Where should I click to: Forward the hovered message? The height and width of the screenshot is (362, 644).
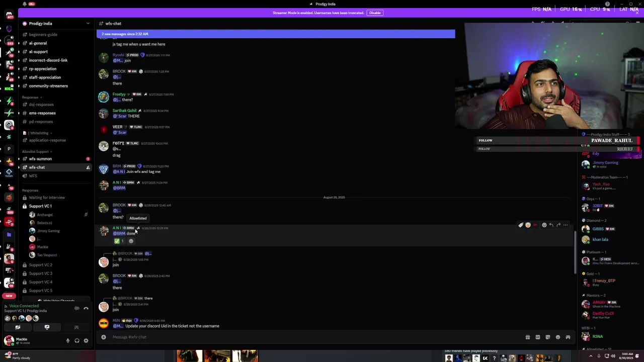(558, 225)
